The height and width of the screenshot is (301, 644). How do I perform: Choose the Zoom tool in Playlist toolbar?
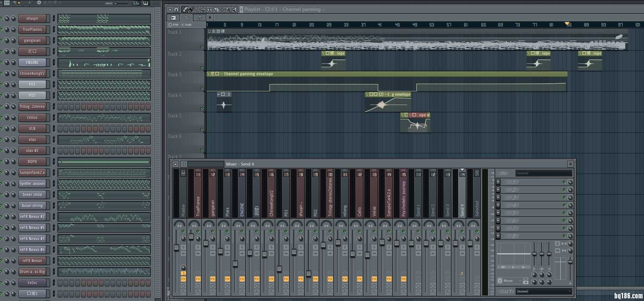(x=228, y=10)
